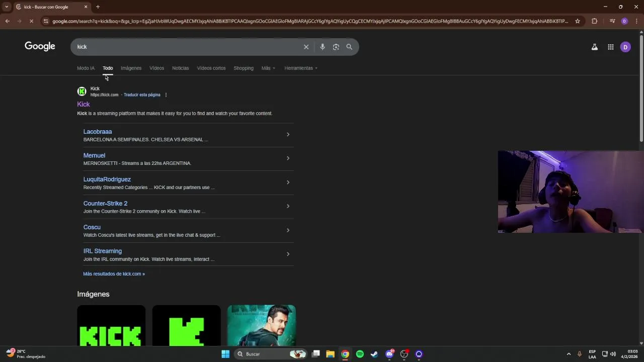
Task: Open the IRL Streaming sitelink
Action: (103, 251)
